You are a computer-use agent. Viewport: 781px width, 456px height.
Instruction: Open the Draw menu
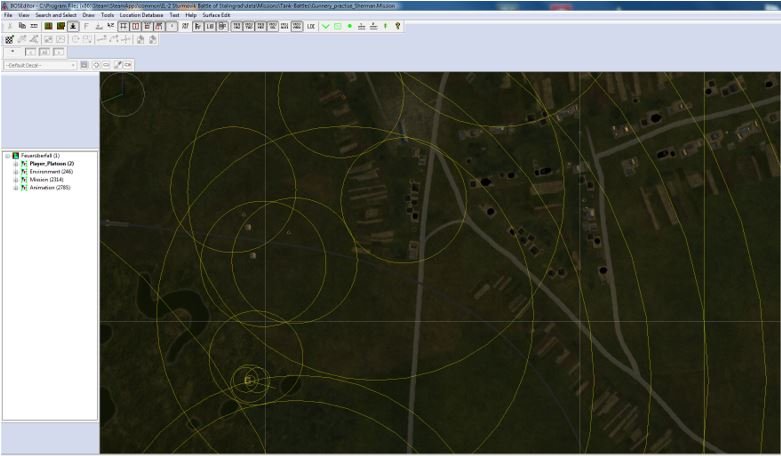(88, 15)
